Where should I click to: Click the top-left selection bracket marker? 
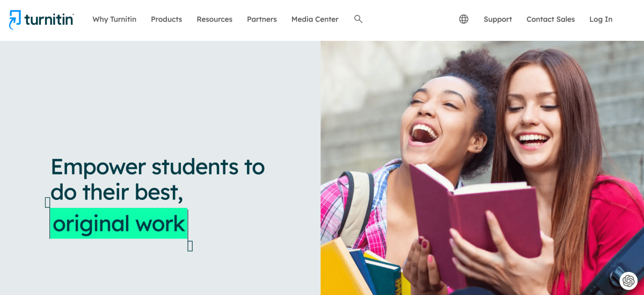pos(47,202)
